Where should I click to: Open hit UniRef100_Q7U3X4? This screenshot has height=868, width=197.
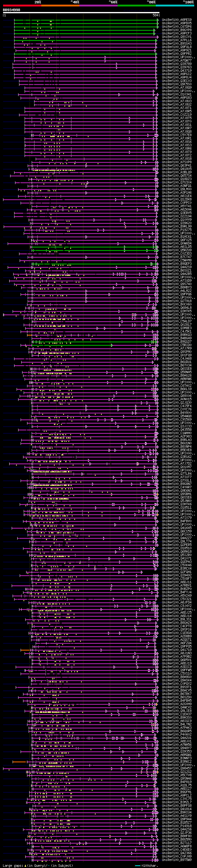(x=177, y=183)
